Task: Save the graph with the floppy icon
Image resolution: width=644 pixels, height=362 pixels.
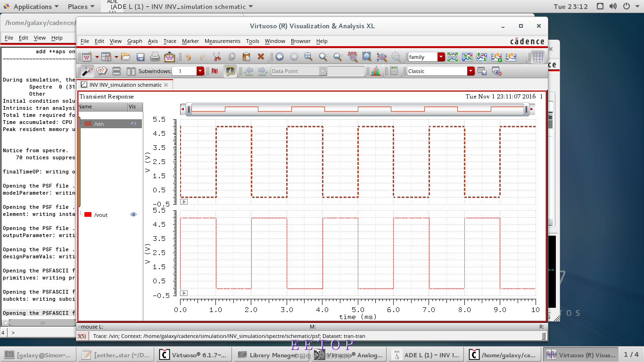Action: click(140, 57)
